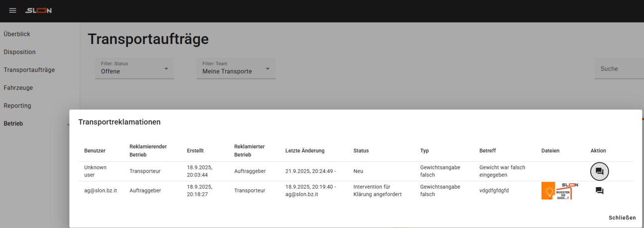The width and height of the screenshot is (644, 228).
Task: Click the Erstellt column header
Action: (195, 151)
